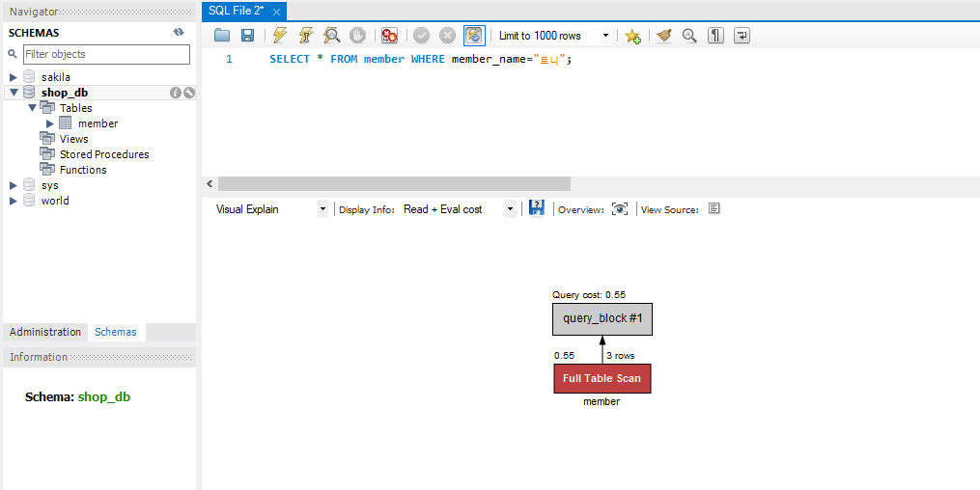Click the SELECT keyword in editor
This screenshot has width=980, height=490.
[x=290, y=59]
